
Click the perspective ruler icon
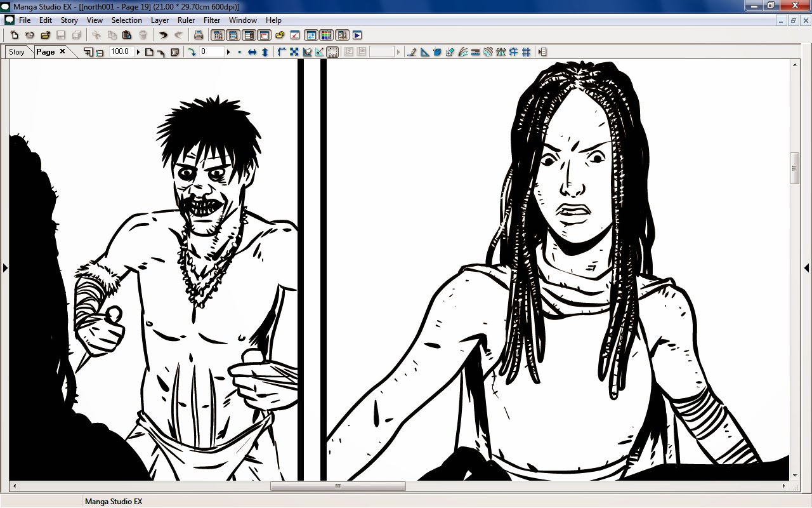(501, 52)
